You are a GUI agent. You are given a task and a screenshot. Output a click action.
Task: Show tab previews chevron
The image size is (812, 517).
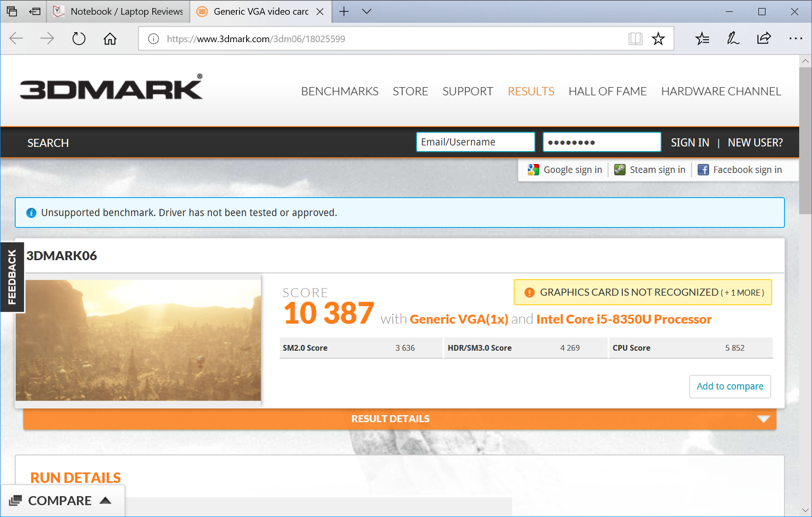(367, 11)
